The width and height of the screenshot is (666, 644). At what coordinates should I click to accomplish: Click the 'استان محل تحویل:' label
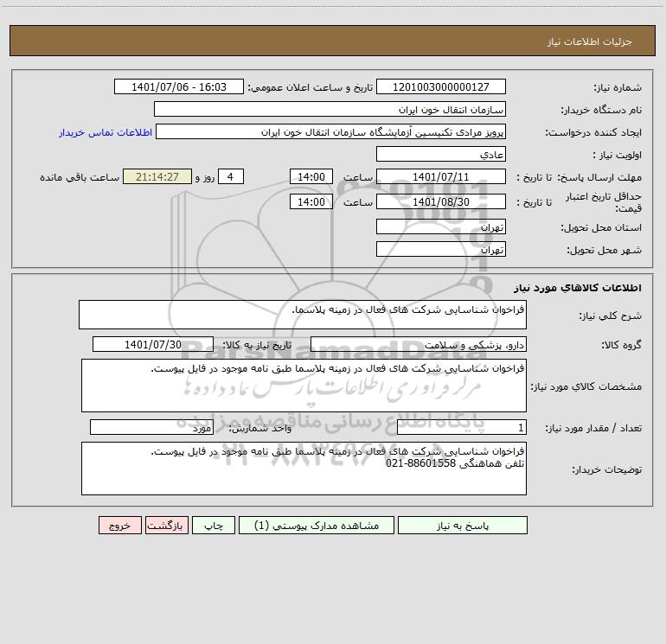coord(601,227)
